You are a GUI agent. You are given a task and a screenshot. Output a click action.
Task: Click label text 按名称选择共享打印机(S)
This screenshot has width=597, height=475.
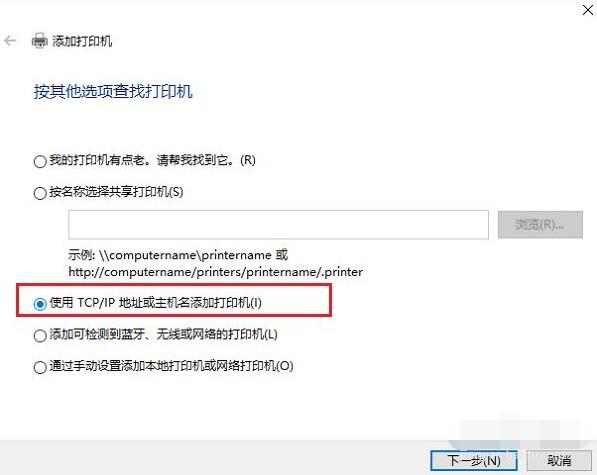(116, 192)
